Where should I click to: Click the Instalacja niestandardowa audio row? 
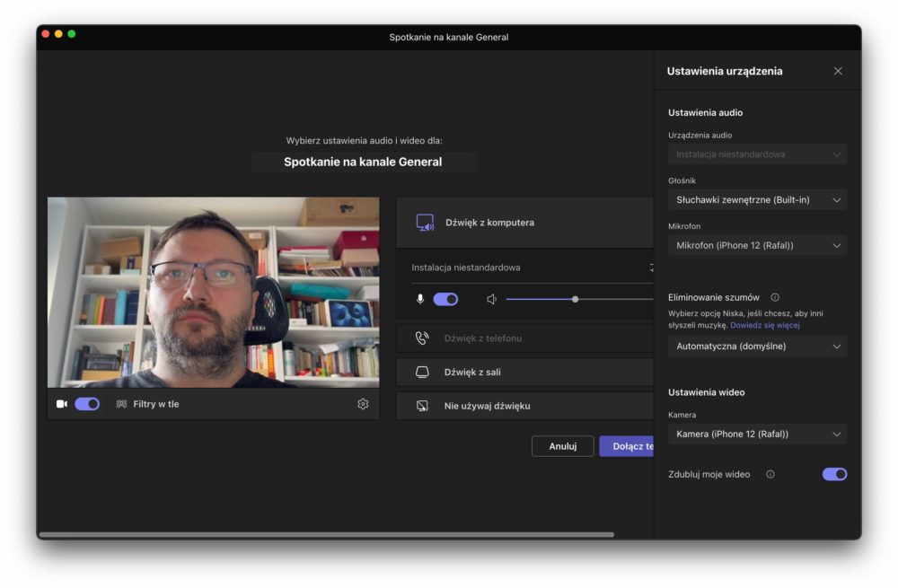(532, 268)
